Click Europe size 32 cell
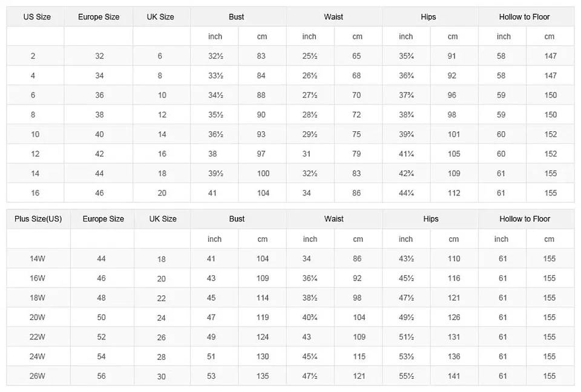 coord(99,56)
